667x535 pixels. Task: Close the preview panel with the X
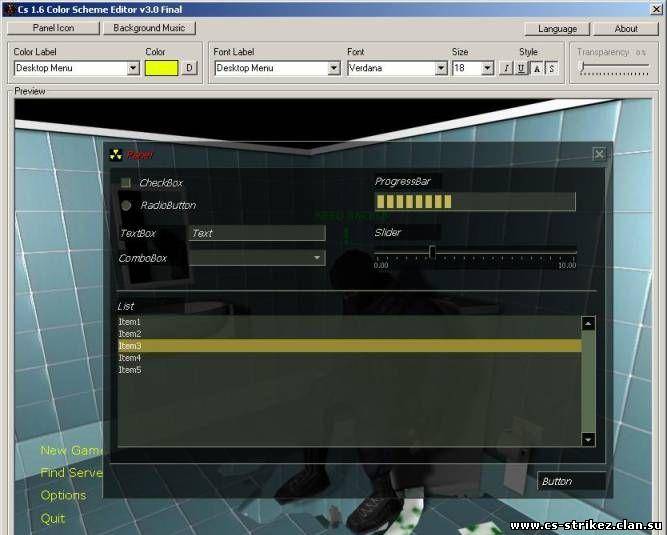[599, 154]
